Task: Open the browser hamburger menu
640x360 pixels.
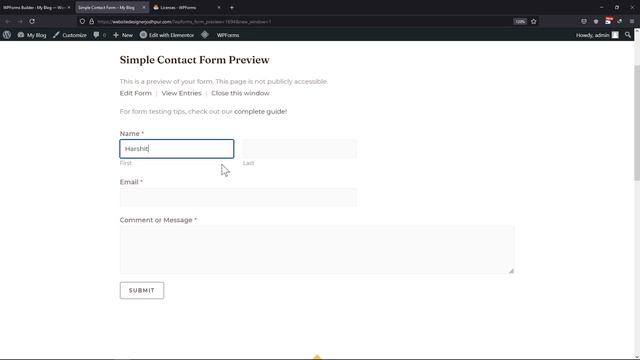Action: [x=632, y=21]
